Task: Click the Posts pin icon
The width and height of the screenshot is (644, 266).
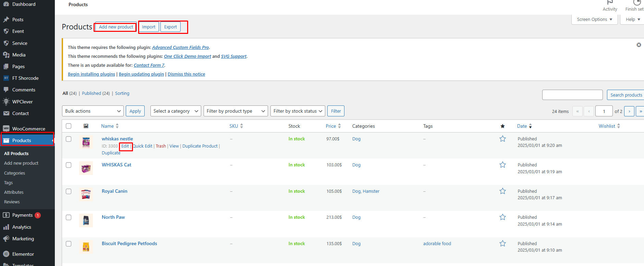Action: coord(6,20)
